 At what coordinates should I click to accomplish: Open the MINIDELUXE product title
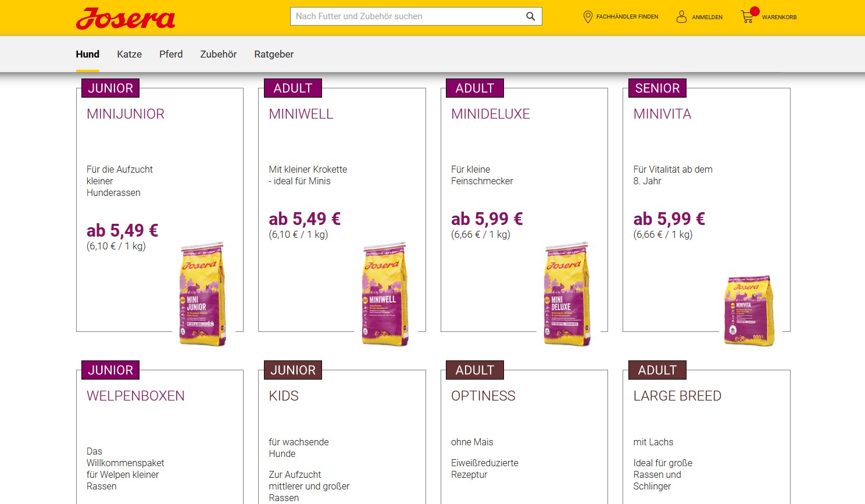491,114
